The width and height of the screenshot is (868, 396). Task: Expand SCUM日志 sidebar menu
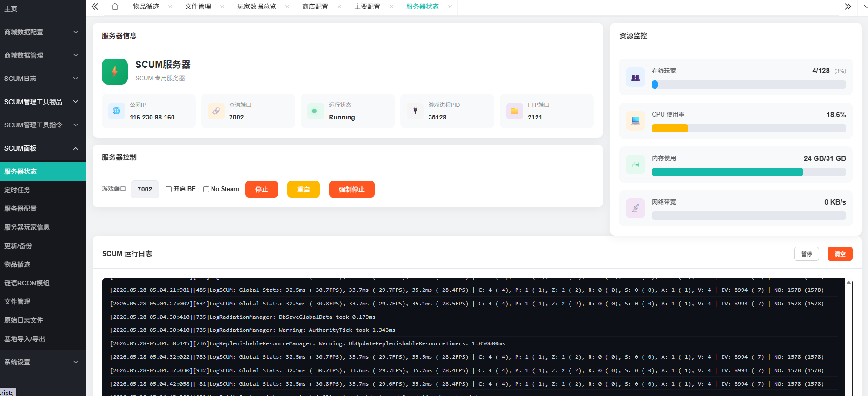[x=43, y=79]
